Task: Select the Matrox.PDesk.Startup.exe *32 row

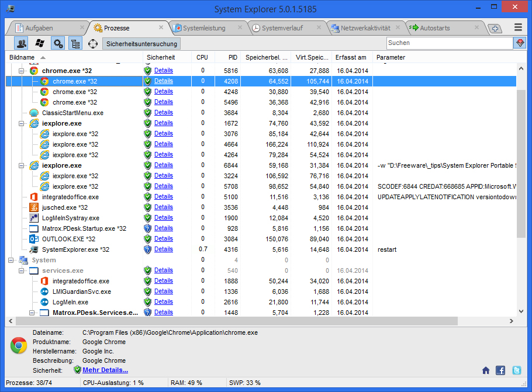Action: [261, 228]
